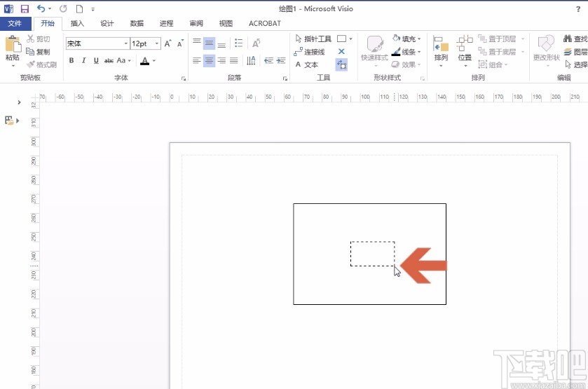This screenshot has height=389, width=588.
Task: Click the decrease indent icon
Action: coord(268,60)
